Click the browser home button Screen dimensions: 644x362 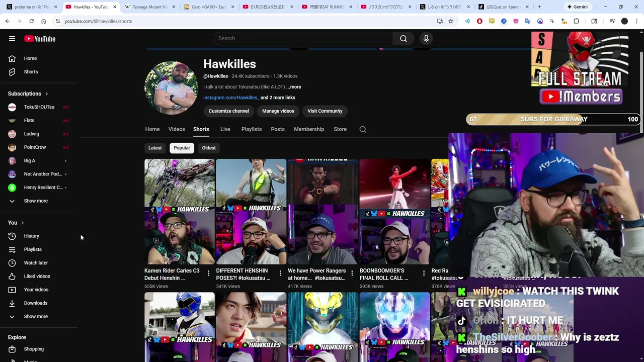[x=43, y=21]
